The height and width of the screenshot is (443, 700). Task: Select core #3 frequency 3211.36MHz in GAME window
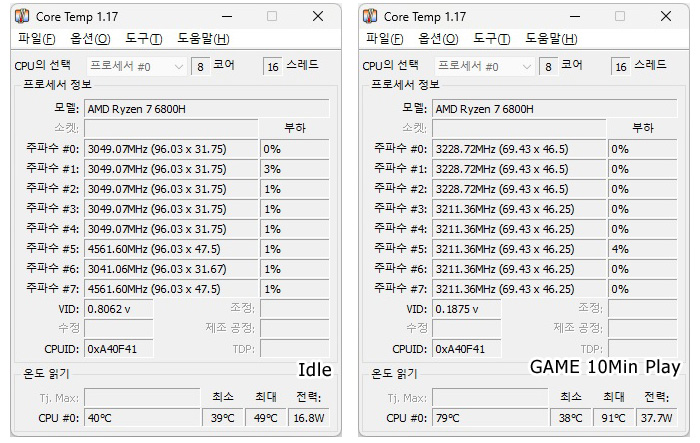(520, 209)
